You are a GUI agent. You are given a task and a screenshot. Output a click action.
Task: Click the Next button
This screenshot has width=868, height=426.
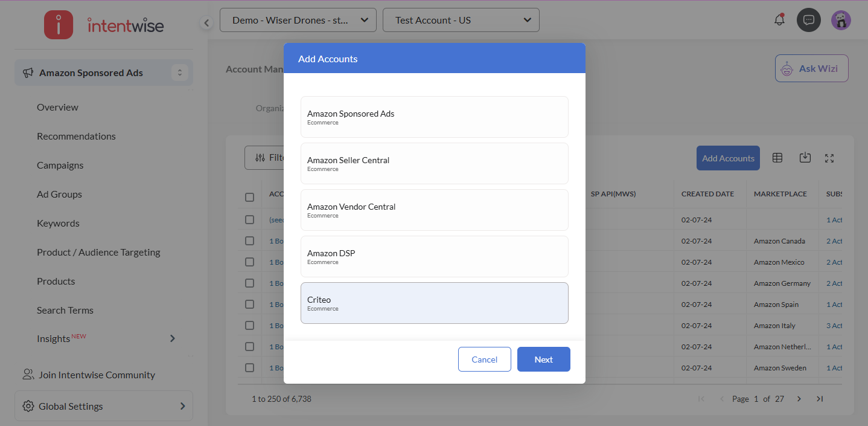[543, 360]
